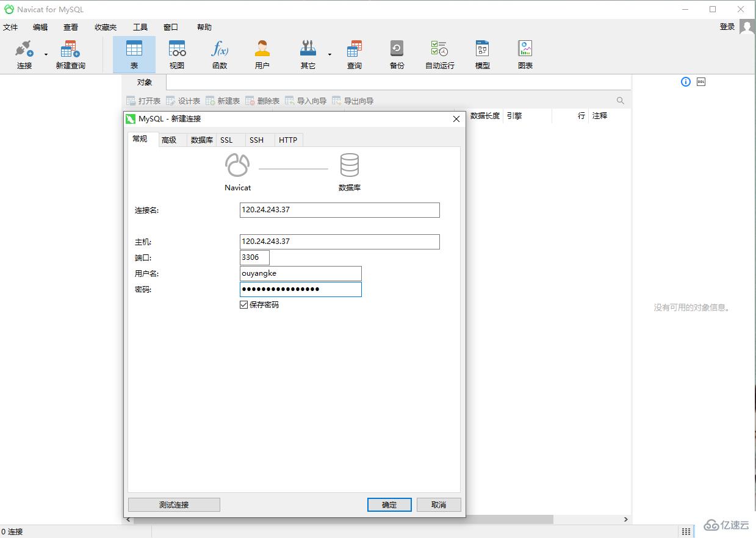Screen dimensions: 756x538
Task: Select the Objects (对象) tab
Action: [x=145, y=82]
